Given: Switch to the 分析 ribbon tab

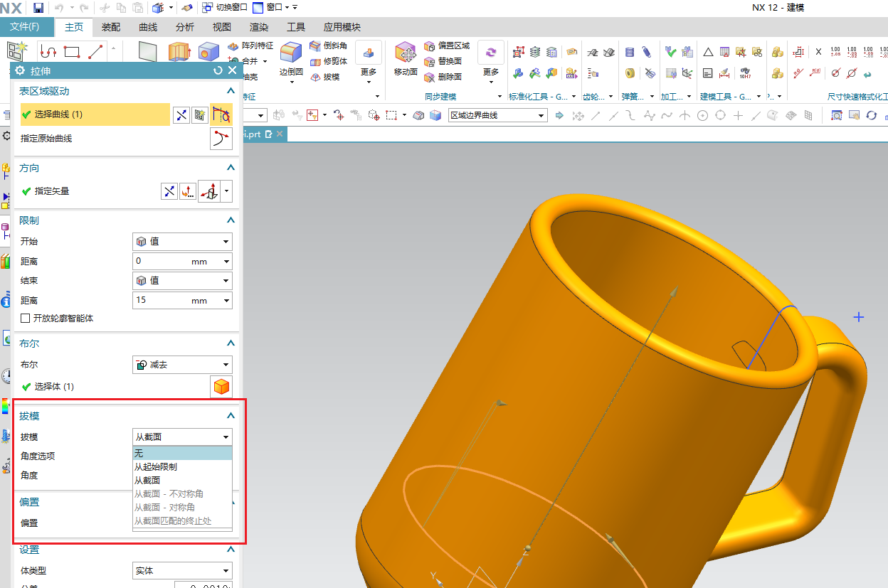Looking at the screenshot, I should pyautogui.click(x=185, y=27).
